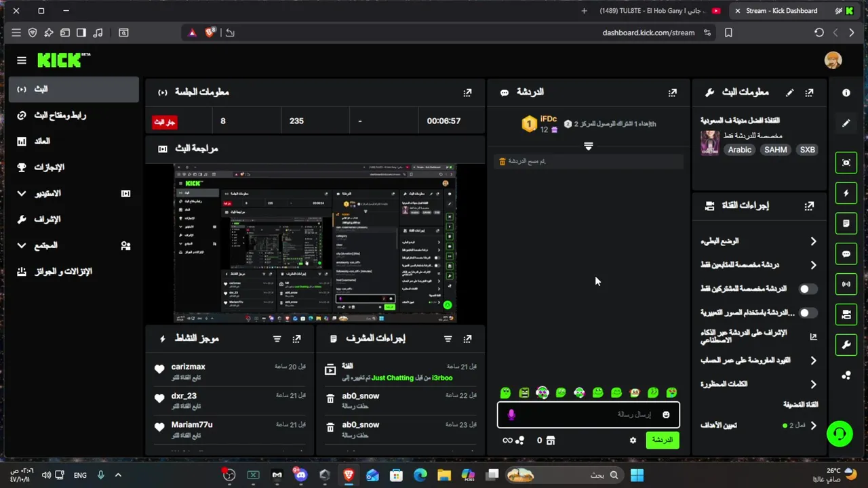Open Commitments and Rewards sidebar item
Image resolution: width=868 pixels, height=488 pixels.
(73, 272)
